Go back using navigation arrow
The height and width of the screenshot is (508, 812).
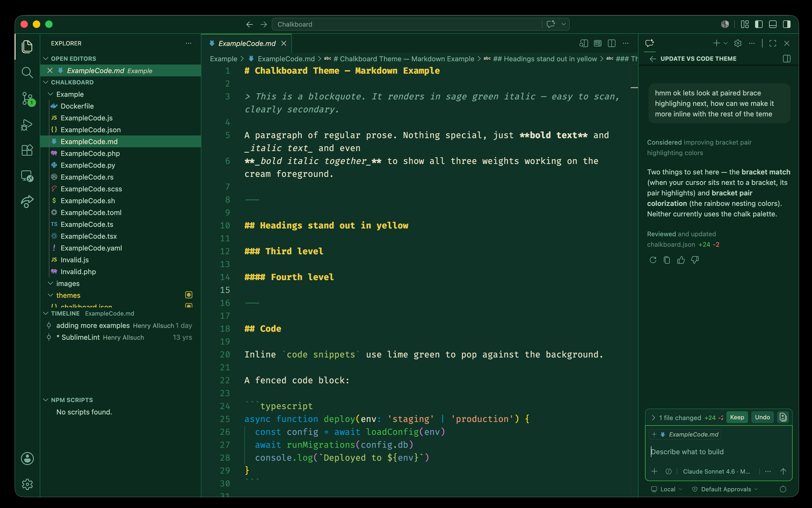[249, 24]
